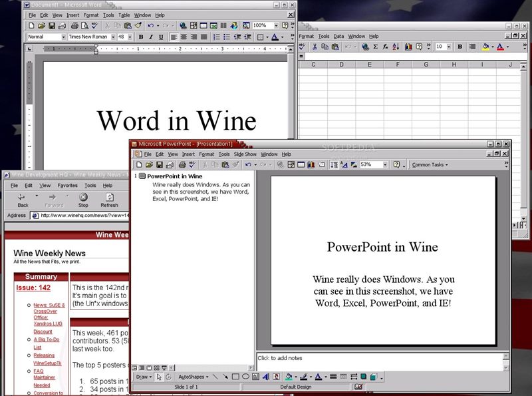
Task: Open the Font Color swatch in Word
Action: pyautogui.click(x=275, y=37)
